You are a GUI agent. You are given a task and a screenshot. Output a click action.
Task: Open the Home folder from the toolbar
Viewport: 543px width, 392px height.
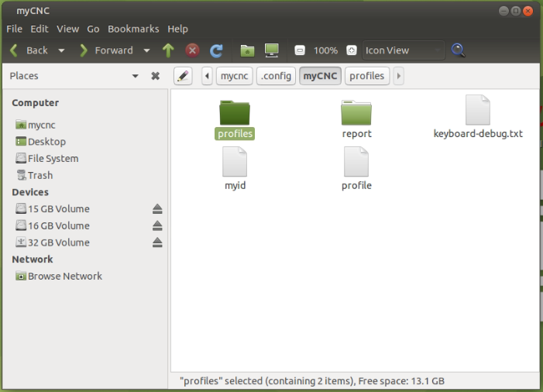point(247,50)
